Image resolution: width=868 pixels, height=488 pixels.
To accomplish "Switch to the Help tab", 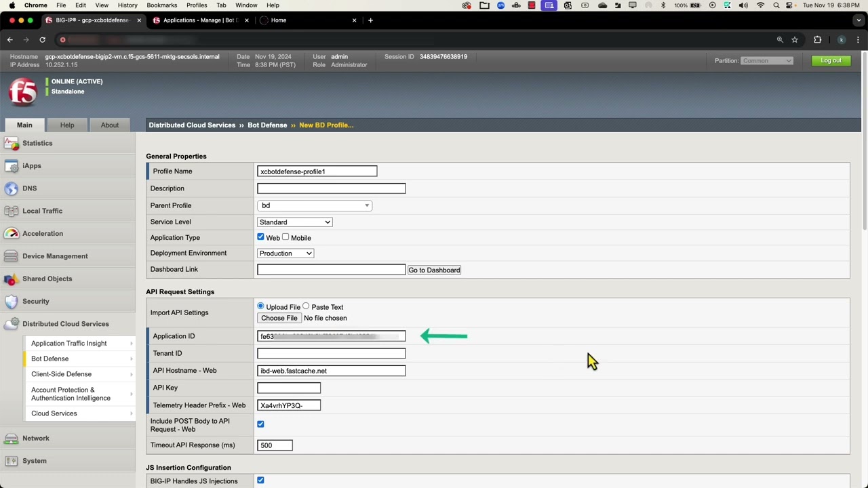I will pyautogui.click(x=67, y=125).
